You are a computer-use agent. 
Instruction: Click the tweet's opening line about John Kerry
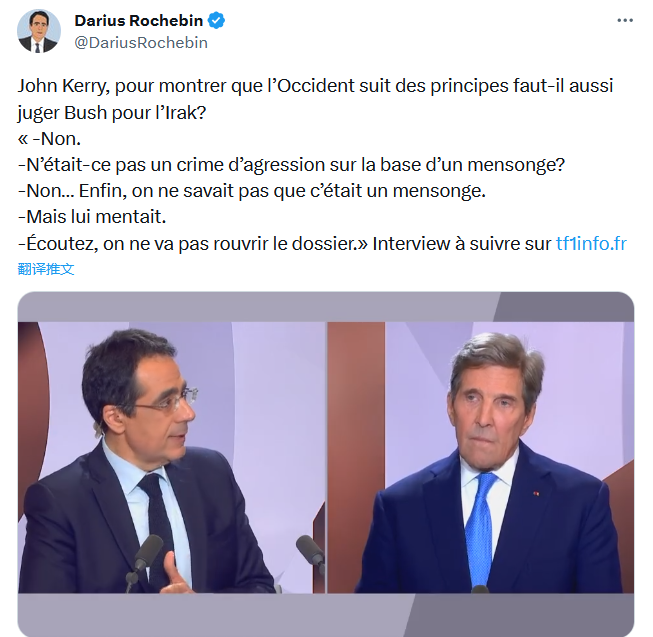(315, 86)
